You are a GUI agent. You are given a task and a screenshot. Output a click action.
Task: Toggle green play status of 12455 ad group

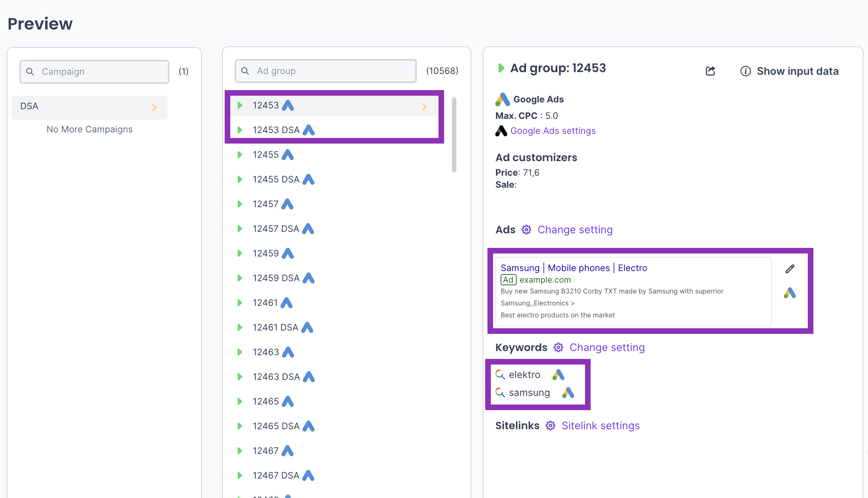tap(240, 155)
